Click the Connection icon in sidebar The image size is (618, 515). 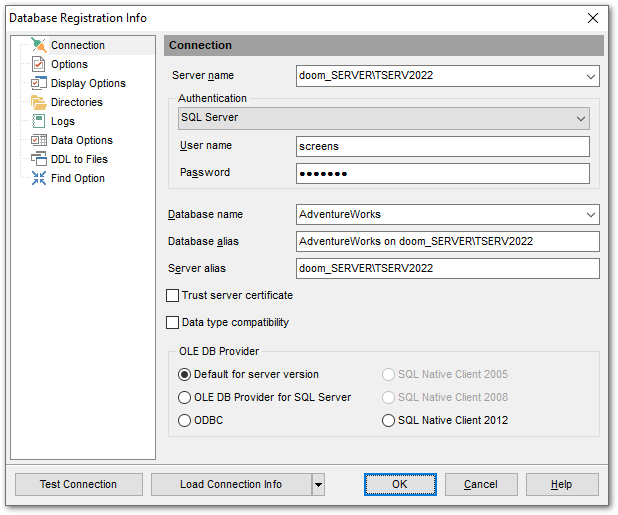[39, 45]
